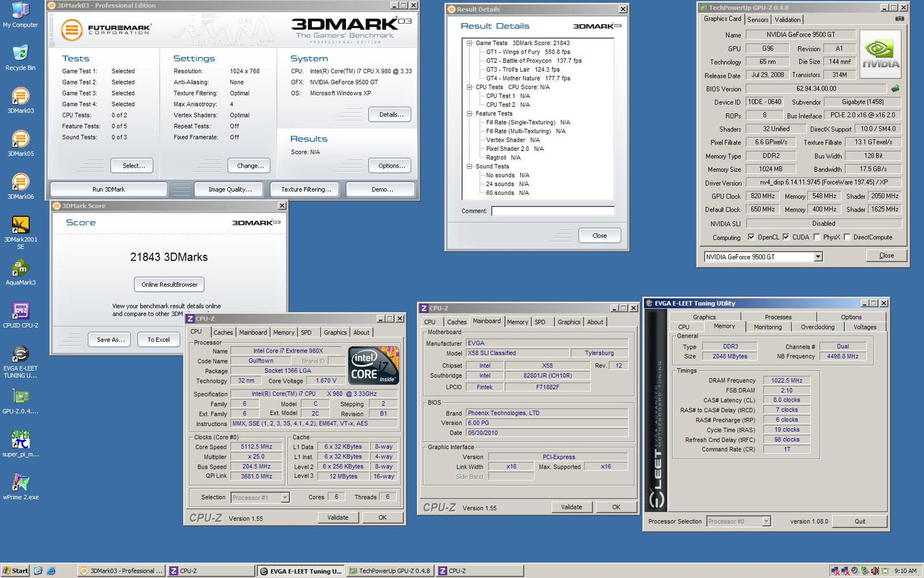Click Show Desktop quick launch icon

(x=38, y=570)
